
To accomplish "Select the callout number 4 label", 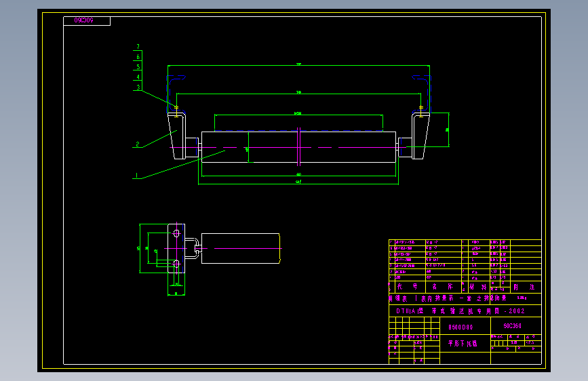I will [138, 77].
